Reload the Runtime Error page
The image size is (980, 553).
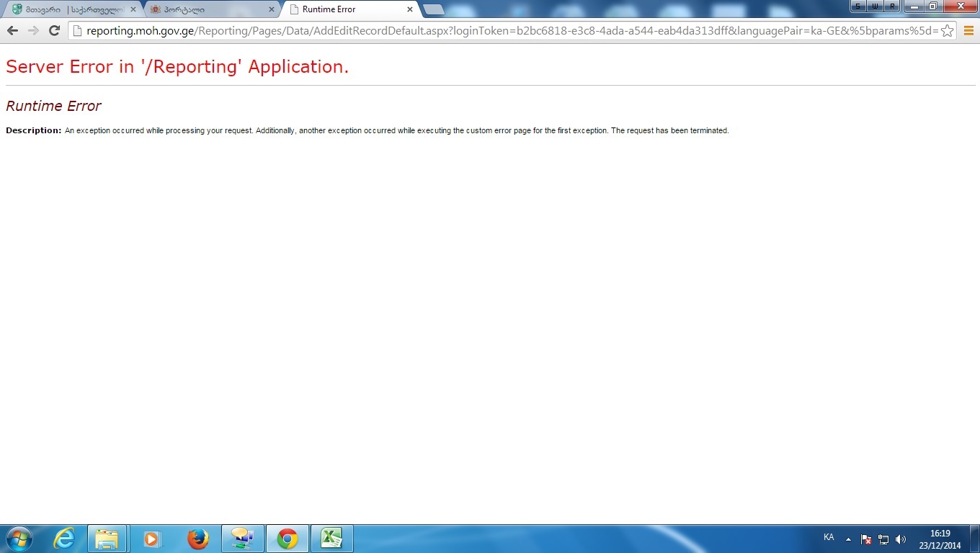pyautogui.click(x=54, y=30)
